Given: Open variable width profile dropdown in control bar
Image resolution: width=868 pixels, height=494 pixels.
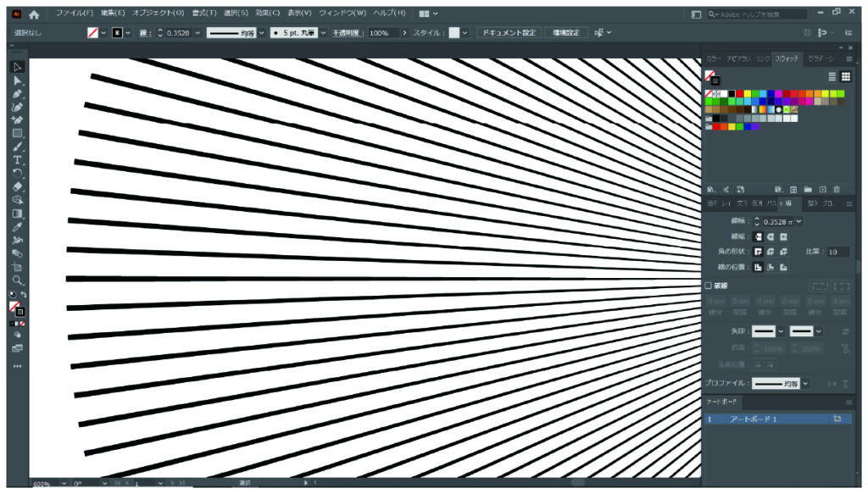Looking at the screenshot, I should coord(262,33).
